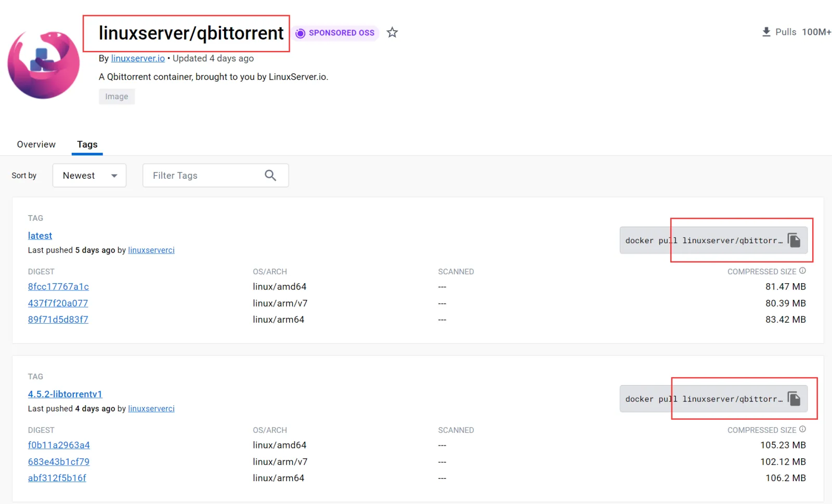
Task: Click the compressed size info icon for 4.5.2-libtorrentv1
Action: click(x=802, y=429)
